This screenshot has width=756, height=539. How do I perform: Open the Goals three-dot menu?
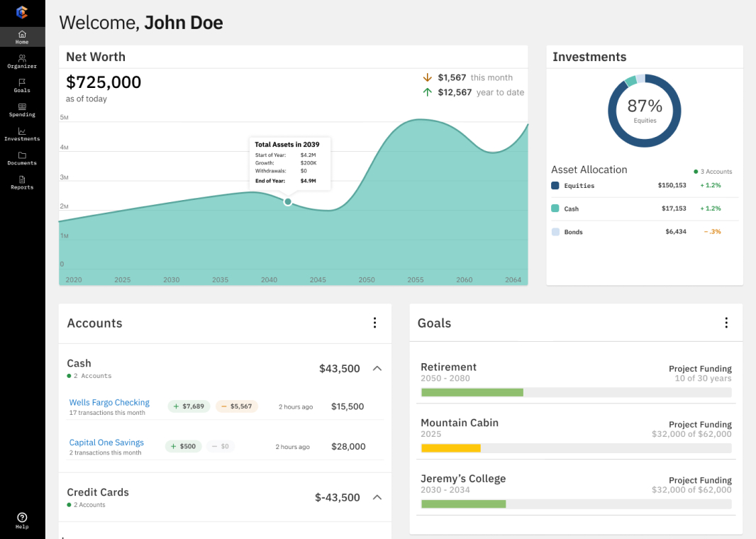(x=726, y=323)
